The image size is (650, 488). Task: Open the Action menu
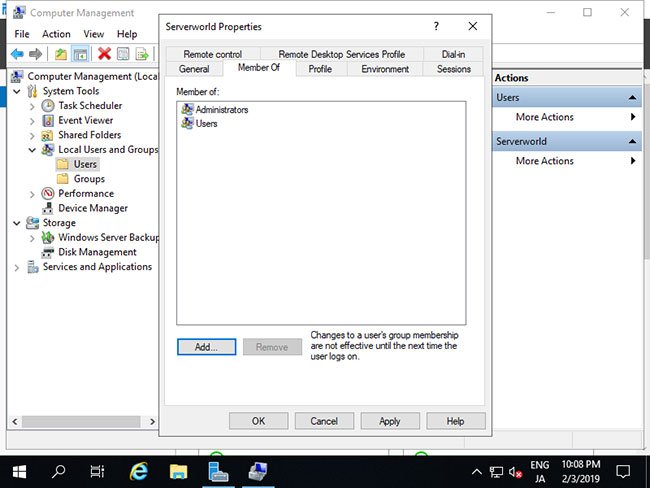[56, 34]
